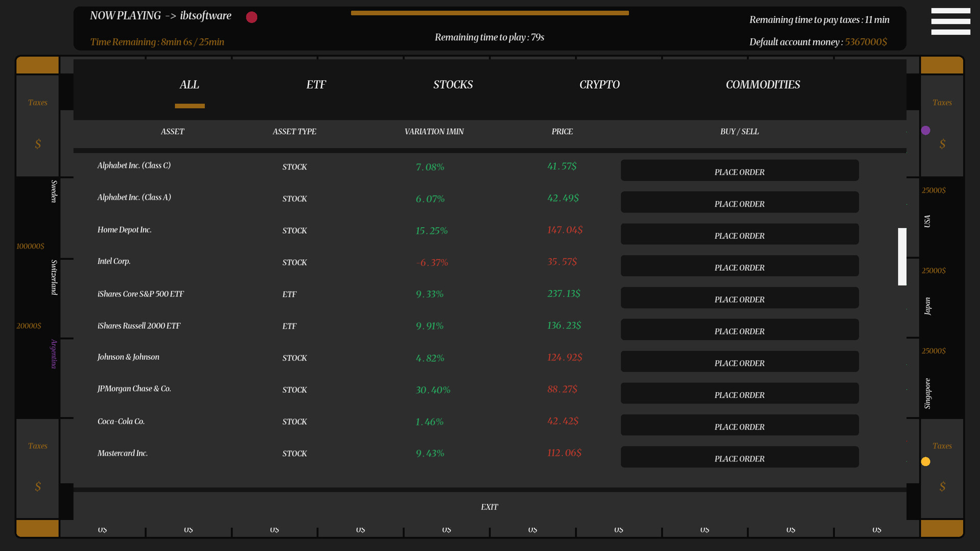Click the red status dot beside ibtsoftware
The width and height of the screenshot is (980, 551).
click(x=251, y=17)
